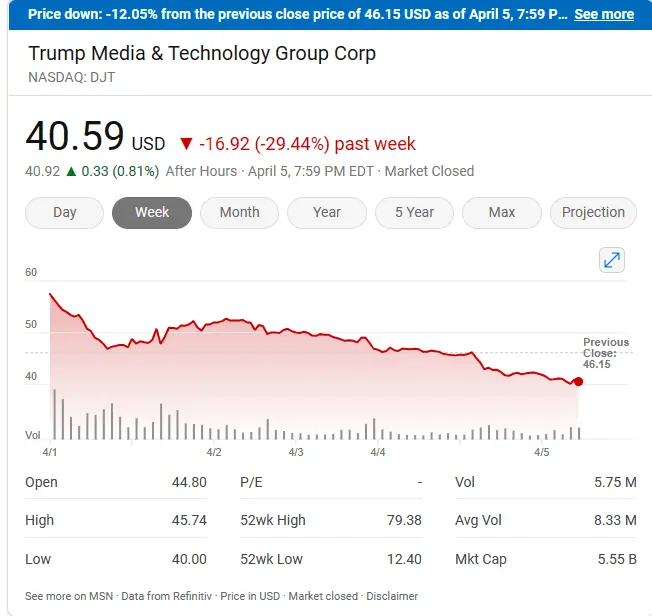
Task: Click the 4/2 date marker on chart
Action: [x=214, y=453]
